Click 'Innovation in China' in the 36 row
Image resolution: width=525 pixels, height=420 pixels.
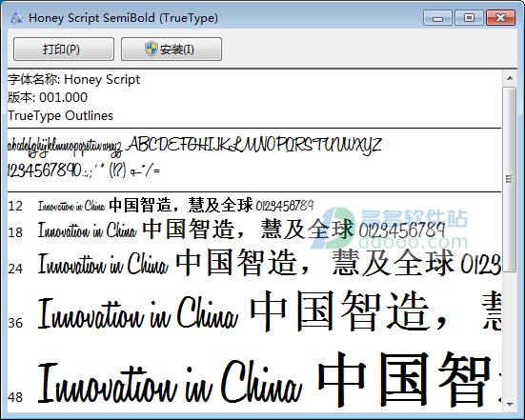138,313
